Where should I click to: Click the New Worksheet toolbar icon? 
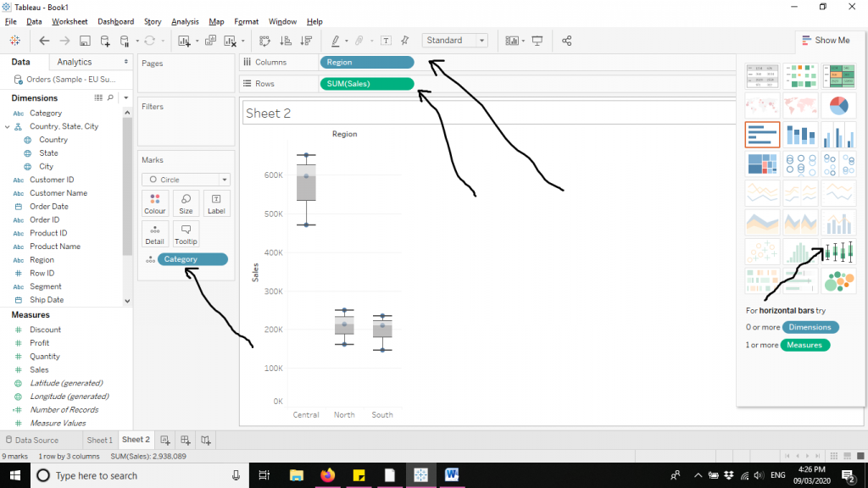click(184, 41)
